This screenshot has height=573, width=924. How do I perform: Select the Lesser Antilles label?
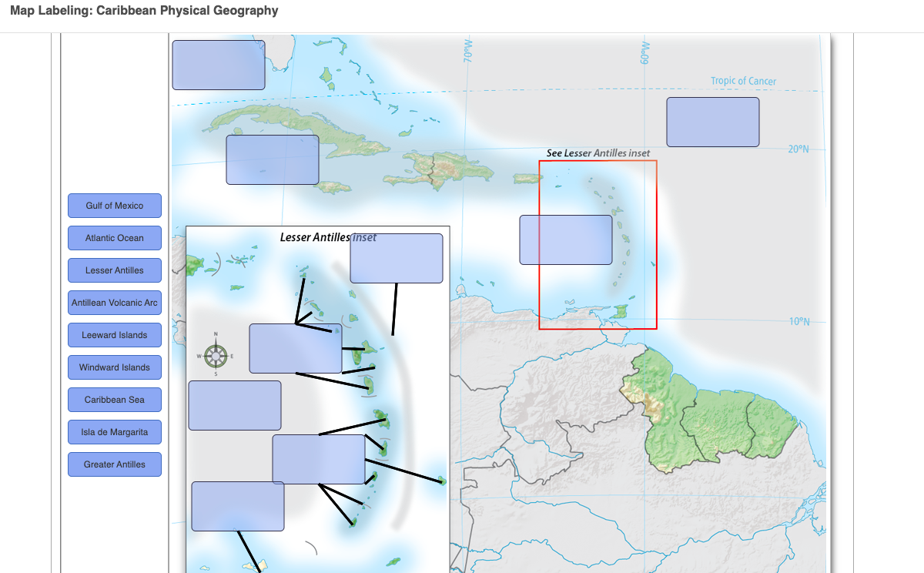coord(114,270)
